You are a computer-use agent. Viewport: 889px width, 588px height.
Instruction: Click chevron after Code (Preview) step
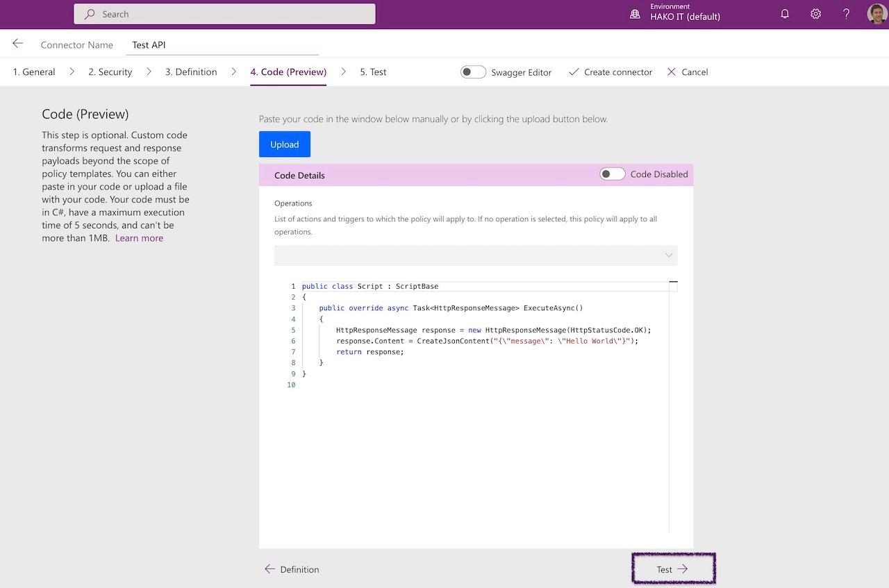coord(343,72)
